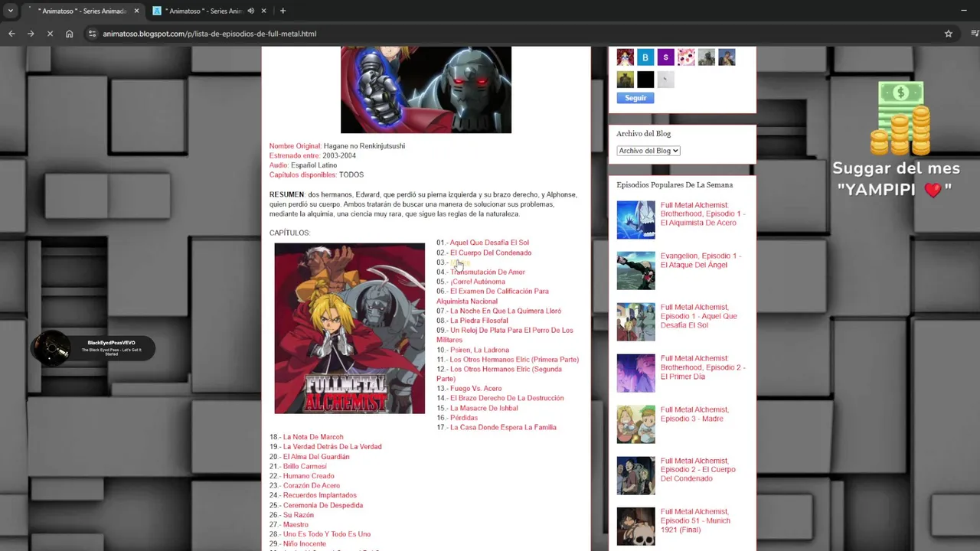Screen dimensions: 980x551
Task: Click the Fullmetal Alchemist cover image
Action: coord(349,328)
